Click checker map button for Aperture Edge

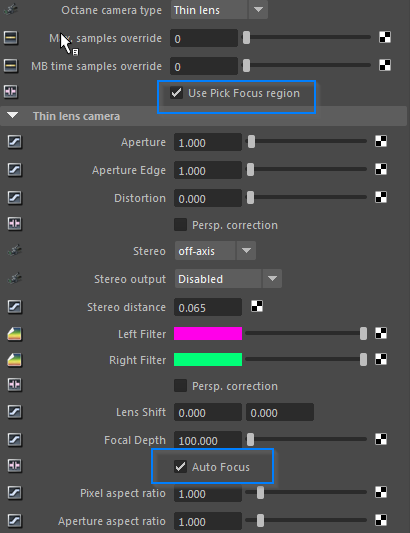[381, 169]
